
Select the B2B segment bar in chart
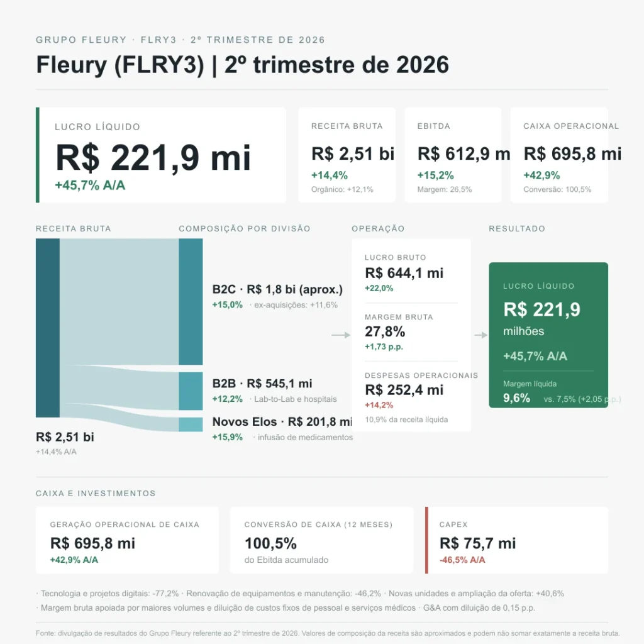coord(191,391)
